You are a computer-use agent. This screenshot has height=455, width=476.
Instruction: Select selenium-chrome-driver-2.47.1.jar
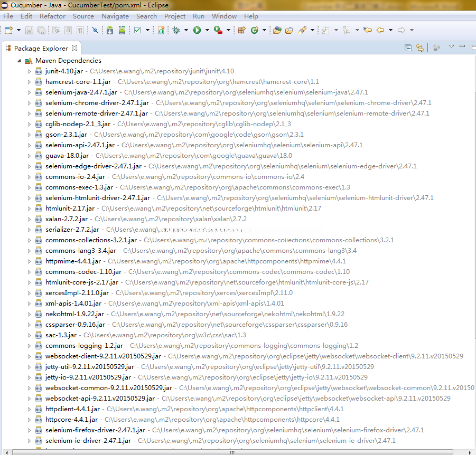tap(97, 103)
